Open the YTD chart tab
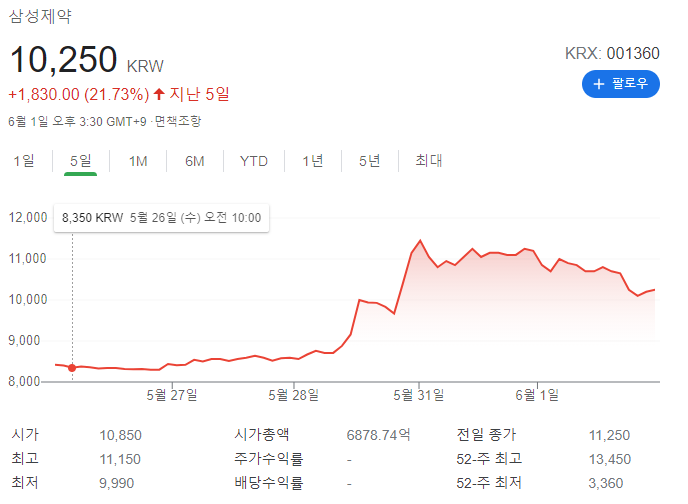Screen dimensions: 688x504 pos(254,161)
